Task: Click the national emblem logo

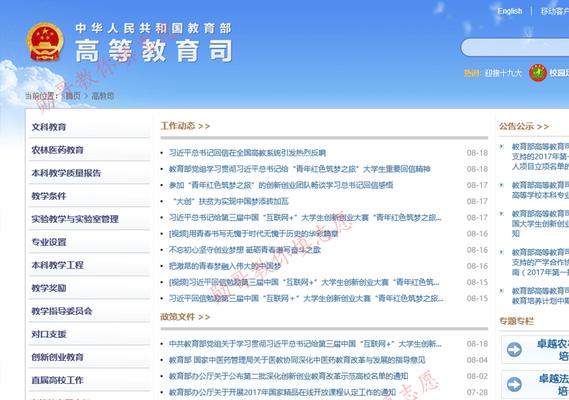Action: 45,42
